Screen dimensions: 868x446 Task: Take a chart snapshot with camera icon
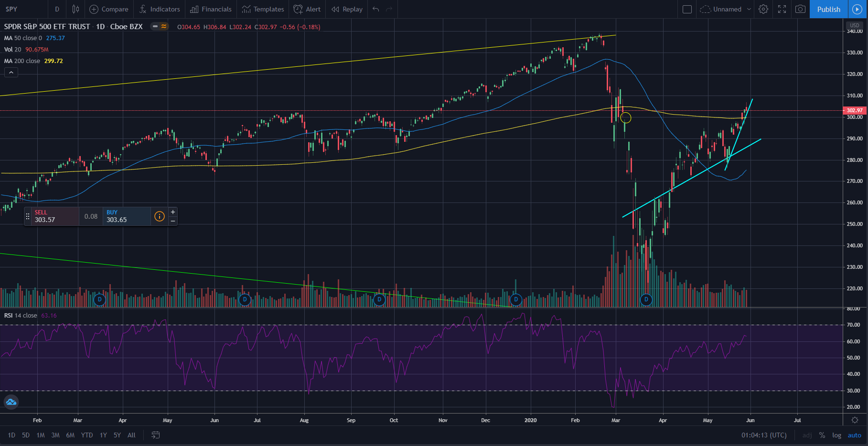coord(801,9)
